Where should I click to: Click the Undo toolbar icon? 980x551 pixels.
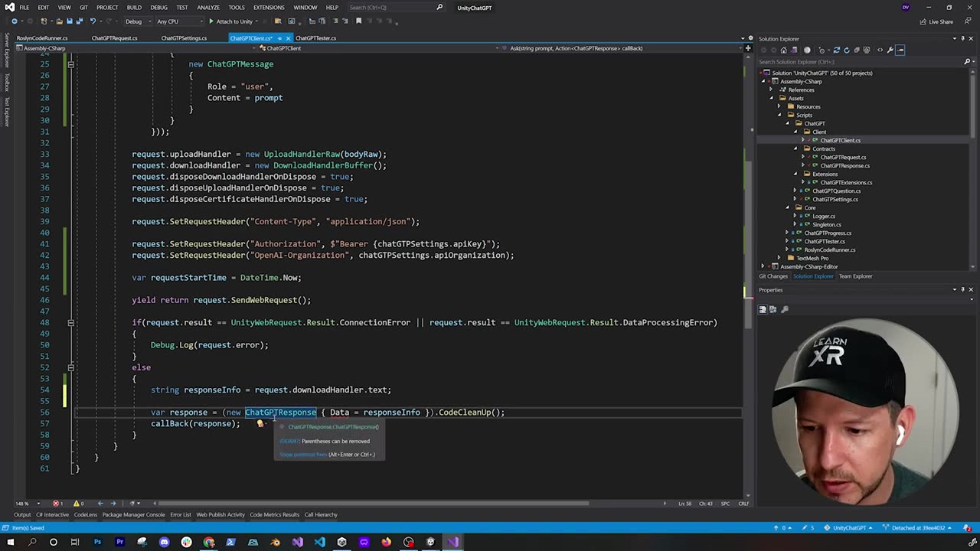coord(93,21)
